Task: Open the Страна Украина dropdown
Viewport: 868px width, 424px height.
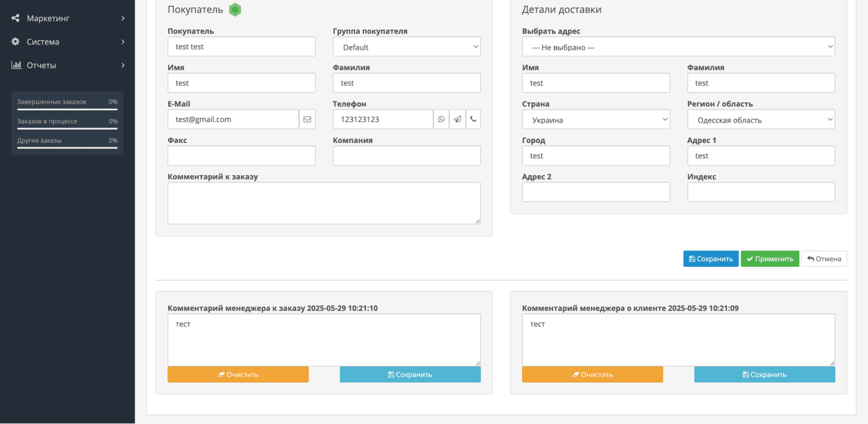Action: (x=596, y=119)
